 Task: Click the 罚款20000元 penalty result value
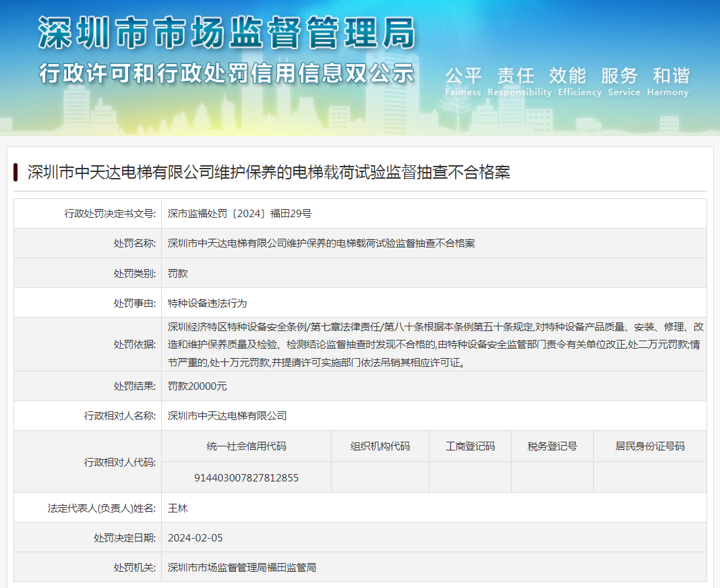click(198, 386)
